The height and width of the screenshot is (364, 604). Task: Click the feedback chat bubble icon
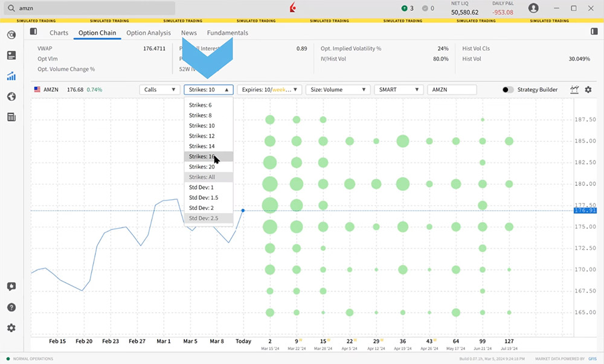tap(11, 287)
